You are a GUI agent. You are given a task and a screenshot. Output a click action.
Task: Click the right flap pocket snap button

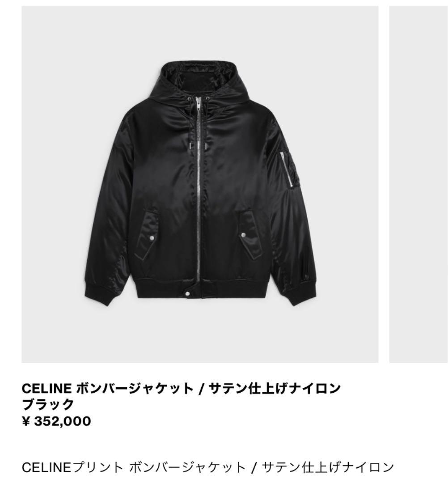pos(244,235)
